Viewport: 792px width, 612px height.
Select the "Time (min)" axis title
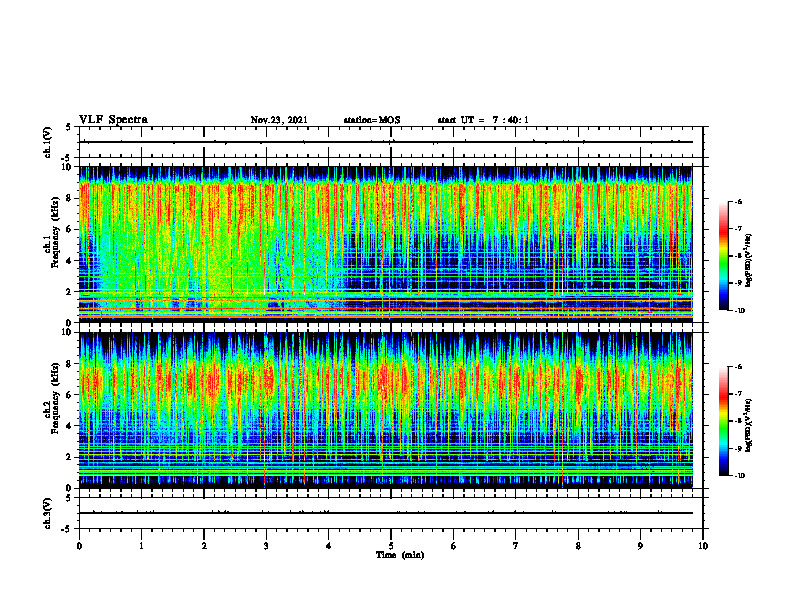[400, 555]
